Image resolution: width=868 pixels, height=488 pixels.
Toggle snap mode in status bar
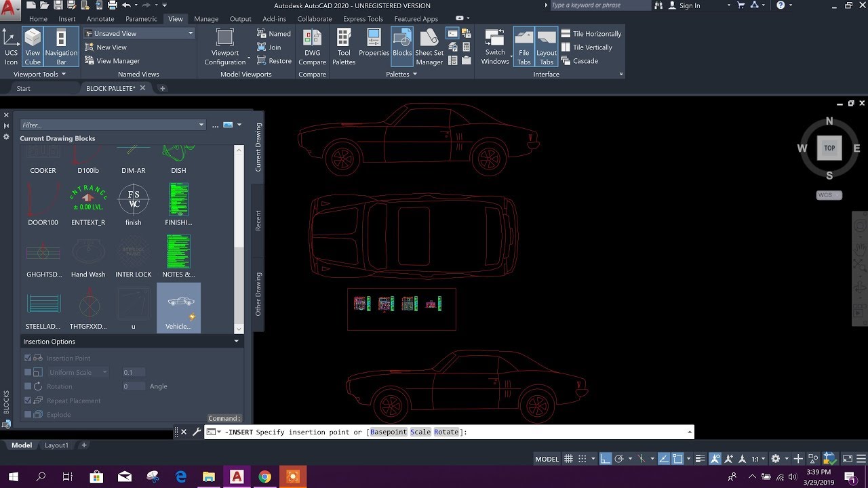pyautogui.click(x=583, y=459)
